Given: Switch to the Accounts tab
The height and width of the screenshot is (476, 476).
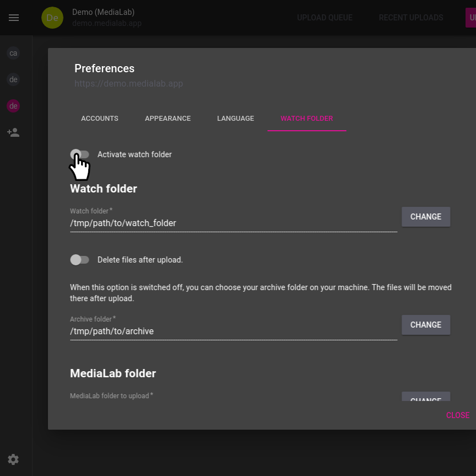Looking at the screenshot, I should (100, 119).
